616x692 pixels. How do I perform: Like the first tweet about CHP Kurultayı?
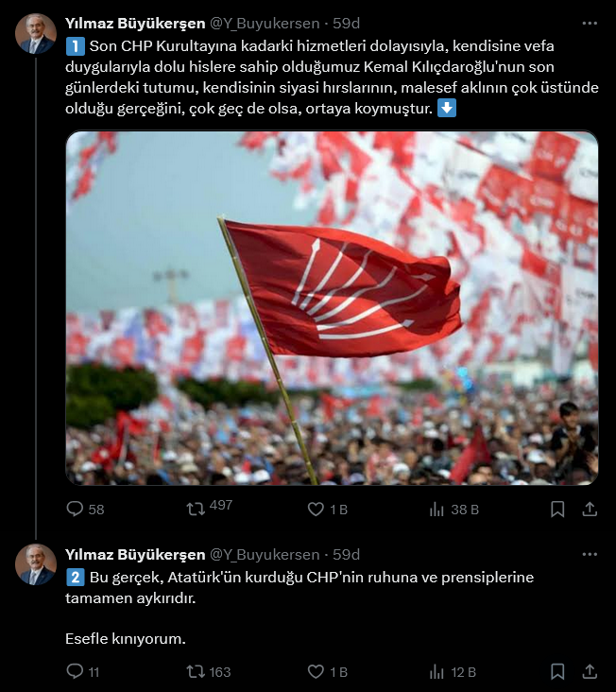[328, 510]
